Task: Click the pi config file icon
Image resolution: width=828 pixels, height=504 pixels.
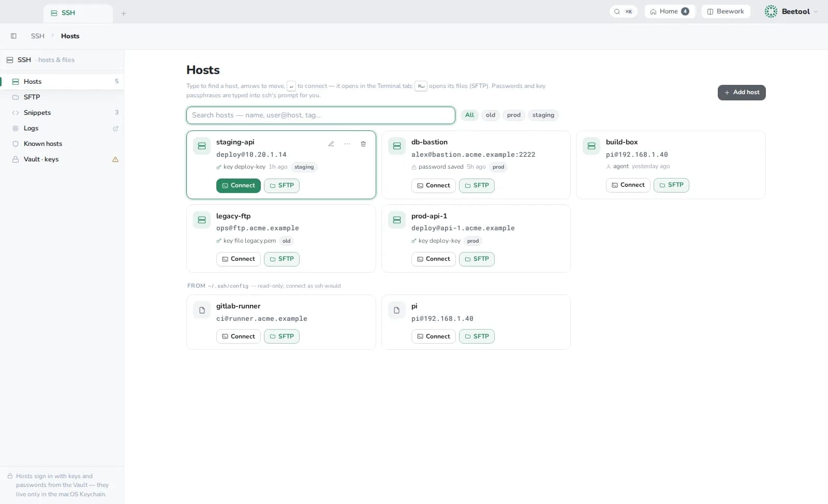Action: [397, 310]
